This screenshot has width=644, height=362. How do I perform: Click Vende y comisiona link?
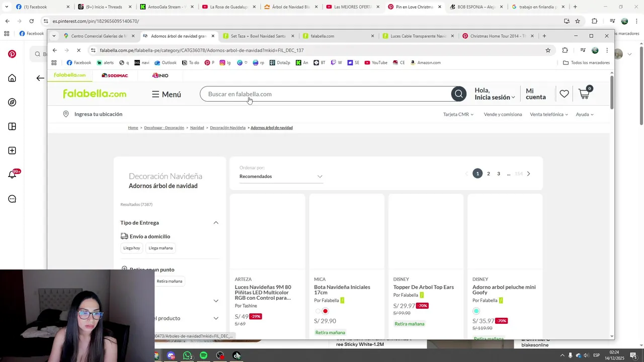(503, 115)
